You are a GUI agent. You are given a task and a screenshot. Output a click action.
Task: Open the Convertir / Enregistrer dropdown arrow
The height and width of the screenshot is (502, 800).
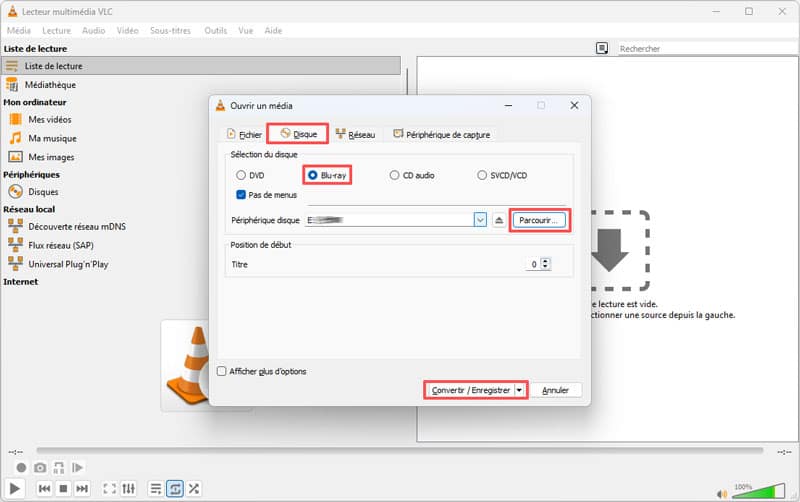pyautogui.click(x=519, y=390)
